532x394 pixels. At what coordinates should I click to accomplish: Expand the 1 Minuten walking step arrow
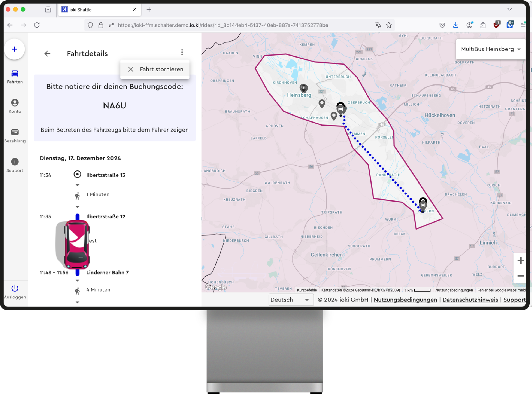pyautogui.click(x=77, y=185)
